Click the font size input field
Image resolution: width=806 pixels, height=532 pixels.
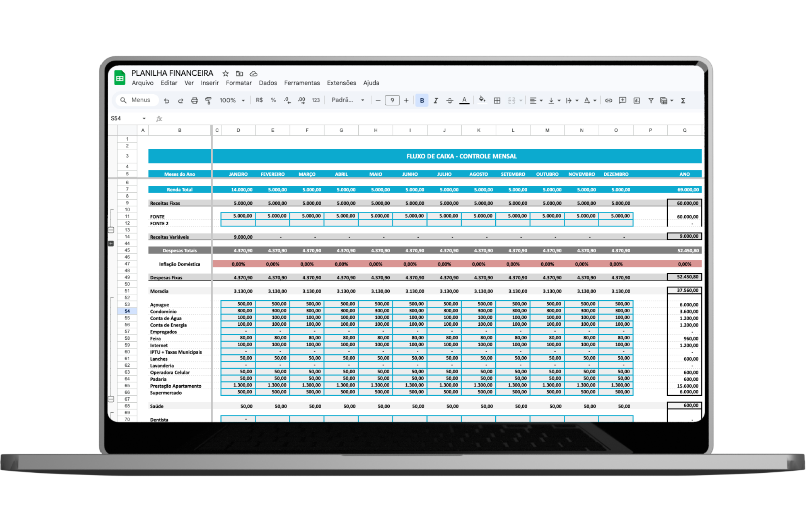[x=392, y=100]
